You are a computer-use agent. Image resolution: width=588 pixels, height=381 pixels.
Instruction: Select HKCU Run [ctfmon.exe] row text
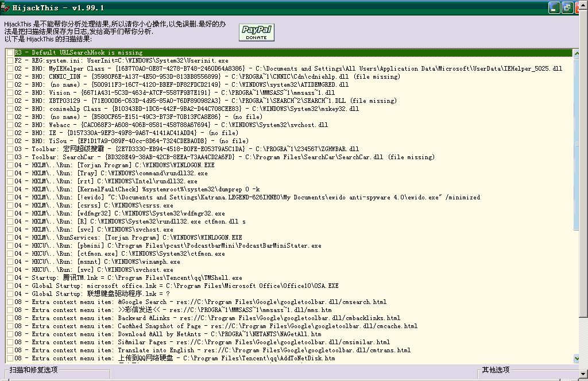coord(119,254)
